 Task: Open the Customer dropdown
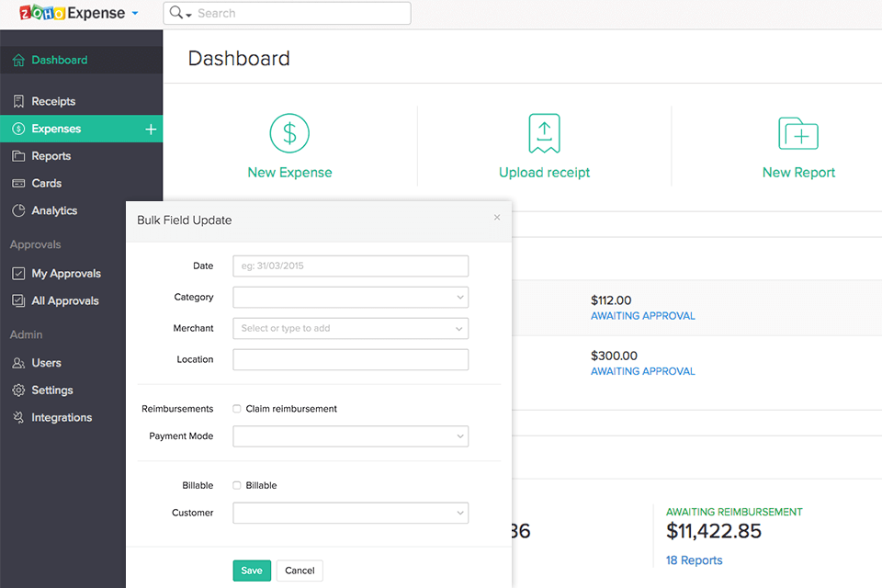coord(350,514)
